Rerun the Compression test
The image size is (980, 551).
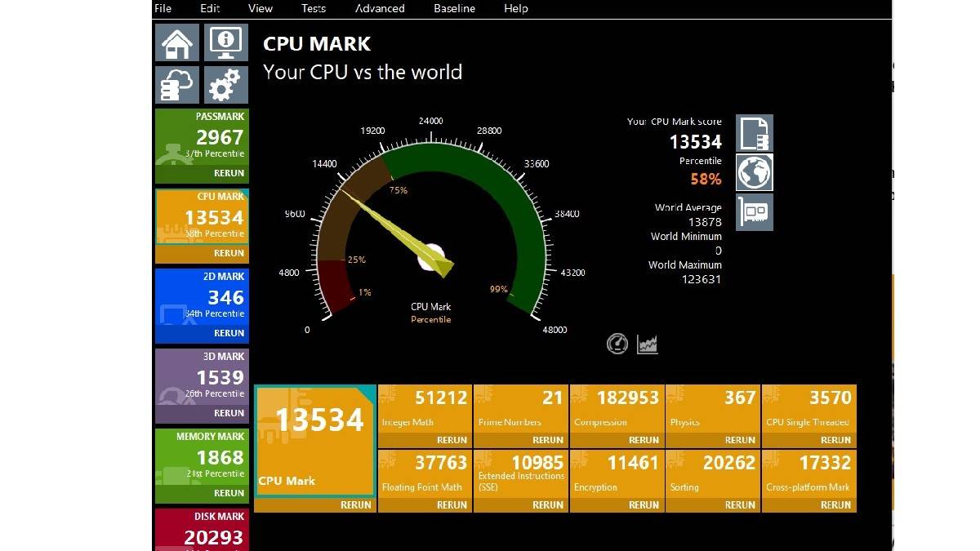644,440
